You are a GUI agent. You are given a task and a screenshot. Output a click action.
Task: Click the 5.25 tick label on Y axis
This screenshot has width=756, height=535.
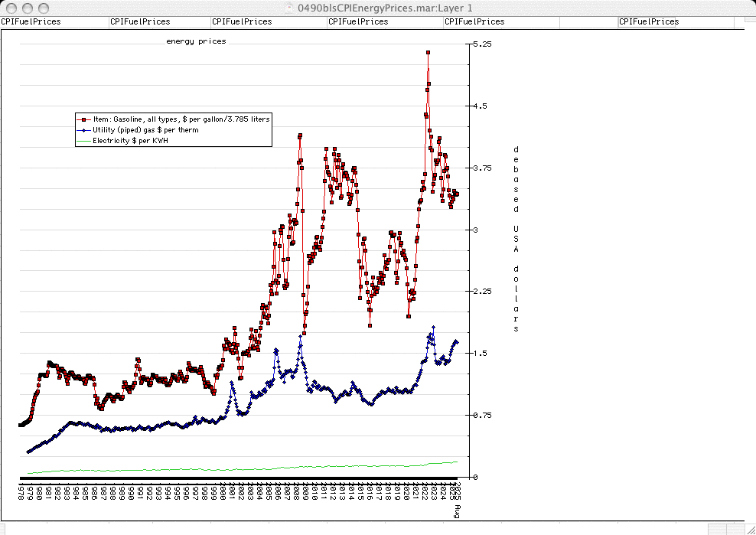482,44
